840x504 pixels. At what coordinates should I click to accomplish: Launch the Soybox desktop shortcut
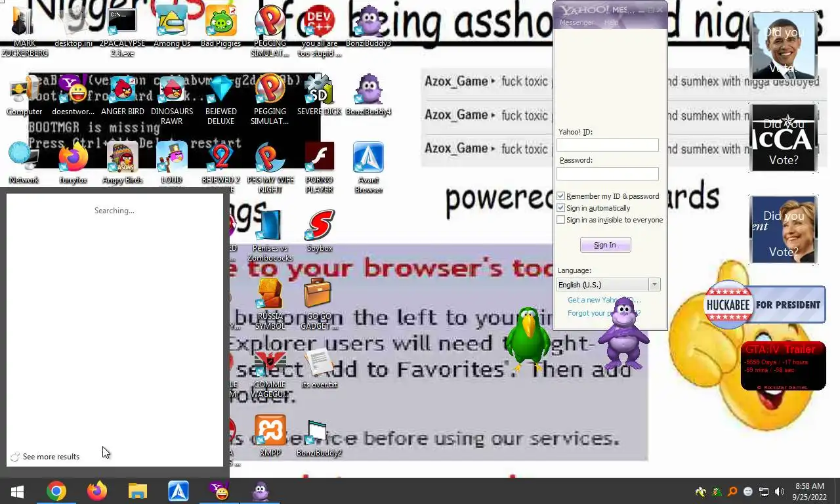pos(320,232)
